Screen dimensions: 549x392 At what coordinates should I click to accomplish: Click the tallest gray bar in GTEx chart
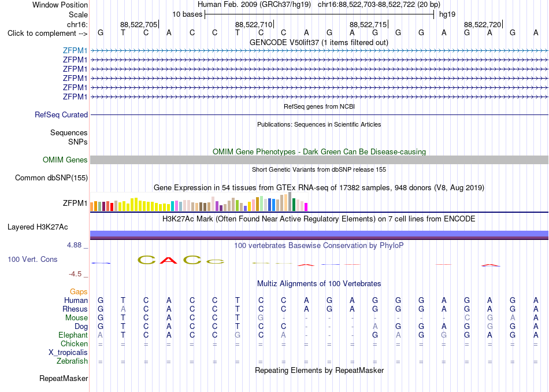coord(290,201)
